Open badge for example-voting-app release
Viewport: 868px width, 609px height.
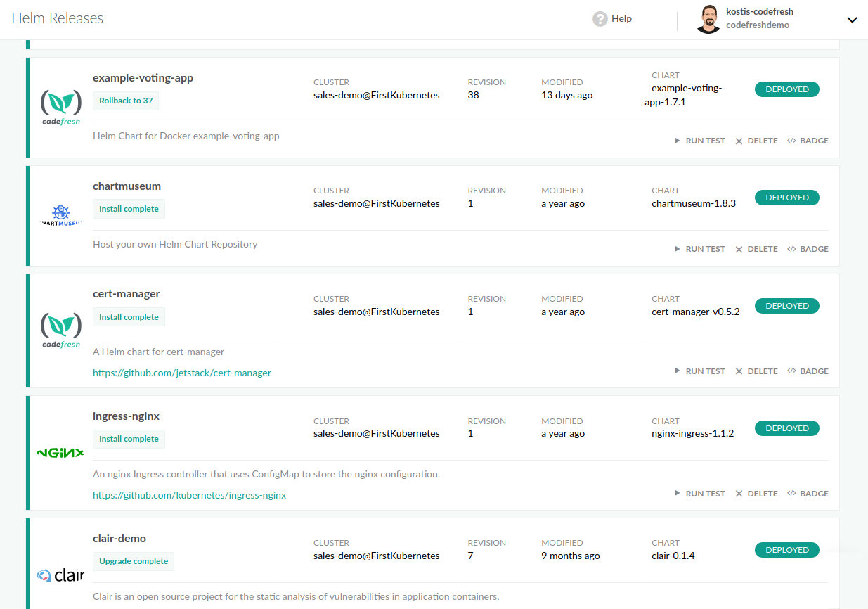coord(808,141)
